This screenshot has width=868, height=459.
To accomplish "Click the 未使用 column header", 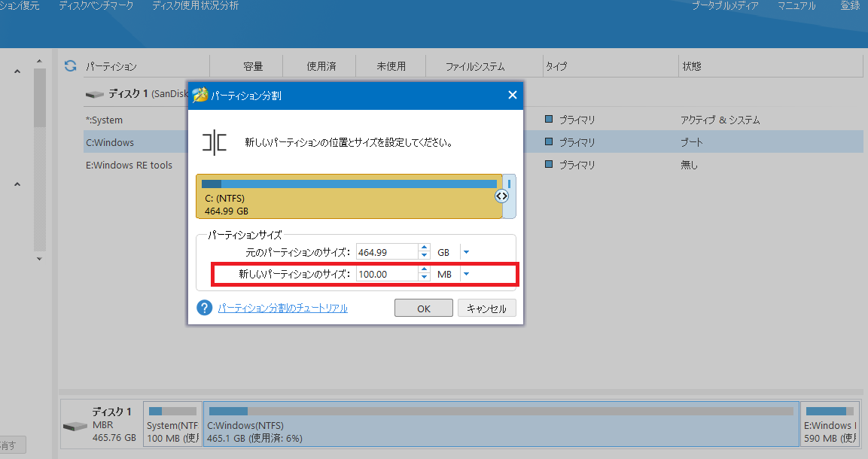I will point(391,66).
